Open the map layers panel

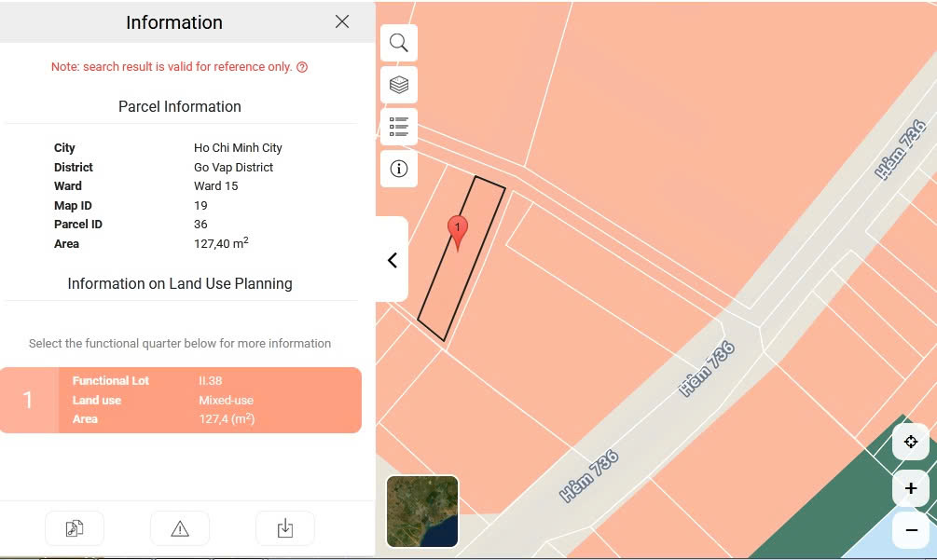(398, 85)
